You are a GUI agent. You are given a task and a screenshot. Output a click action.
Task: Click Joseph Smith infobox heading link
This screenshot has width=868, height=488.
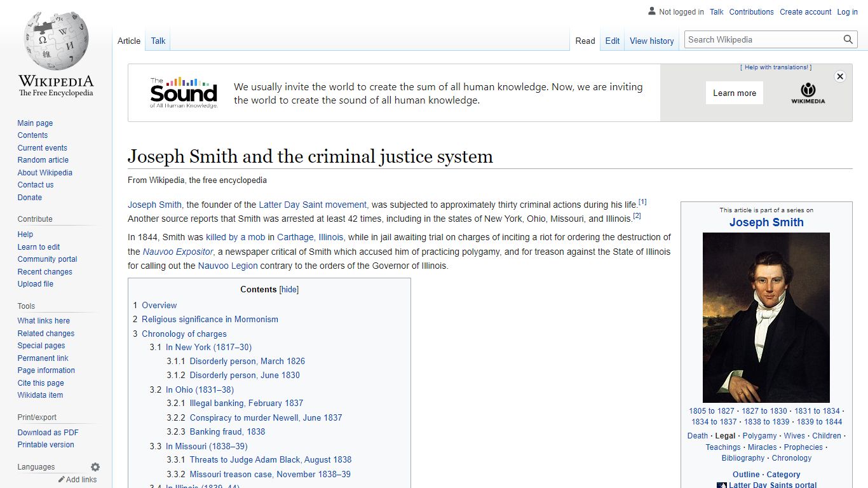point(766,222)
